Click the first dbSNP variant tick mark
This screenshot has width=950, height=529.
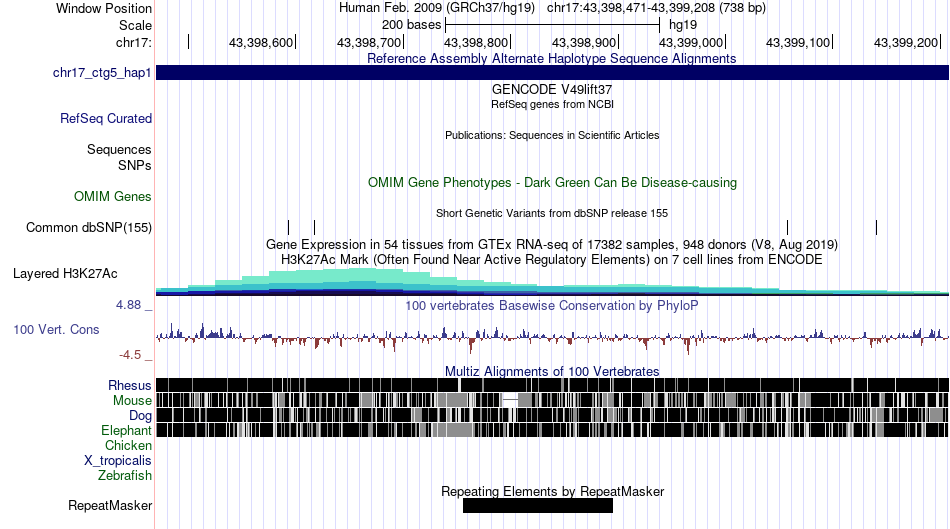point(288,227)
